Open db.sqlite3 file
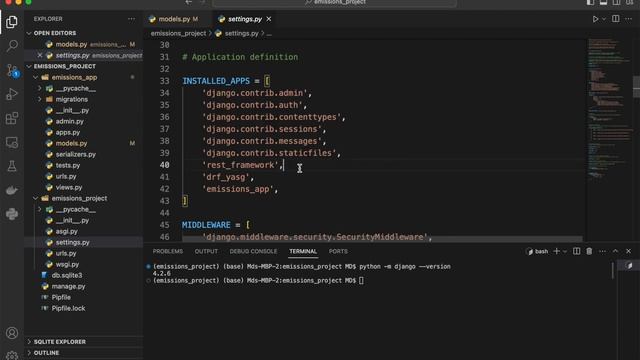 tap(67, 275)
